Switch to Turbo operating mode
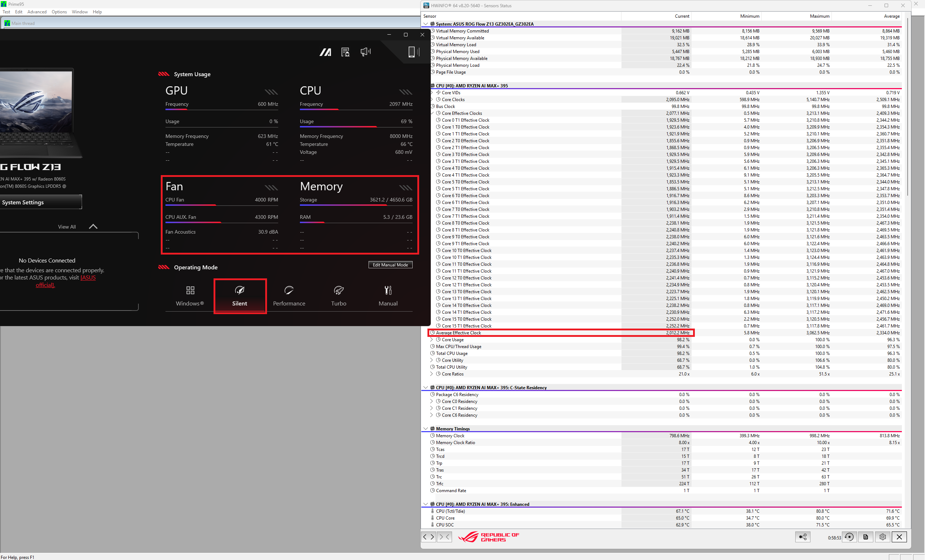Screen dimensions: 925x560 [x=339, y=296]
